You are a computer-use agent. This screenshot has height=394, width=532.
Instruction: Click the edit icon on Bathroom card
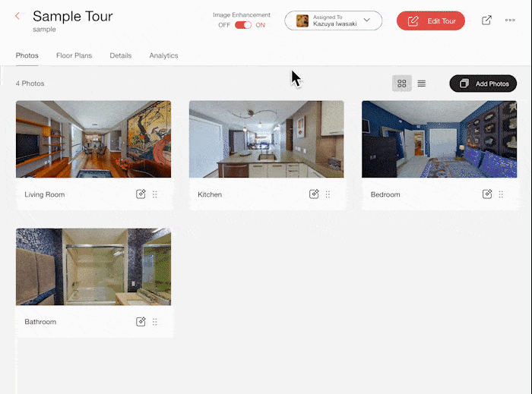[x=141, y=322]
